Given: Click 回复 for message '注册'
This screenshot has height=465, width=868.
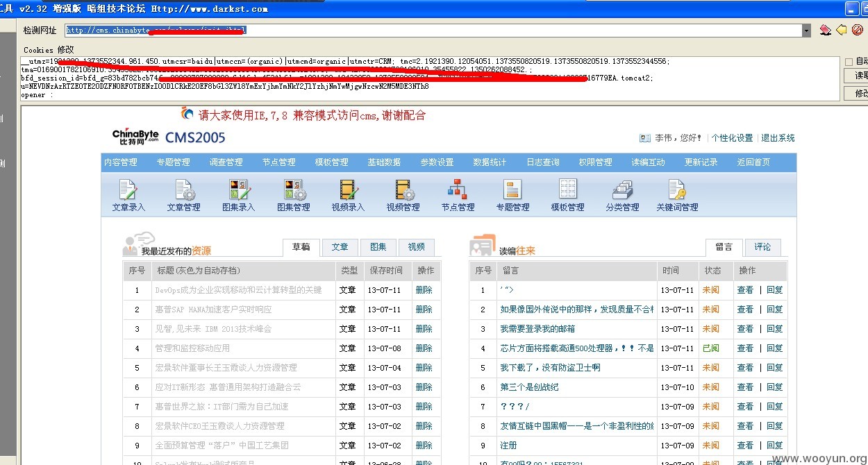Looking at the screenshot, I should [775, 446].
